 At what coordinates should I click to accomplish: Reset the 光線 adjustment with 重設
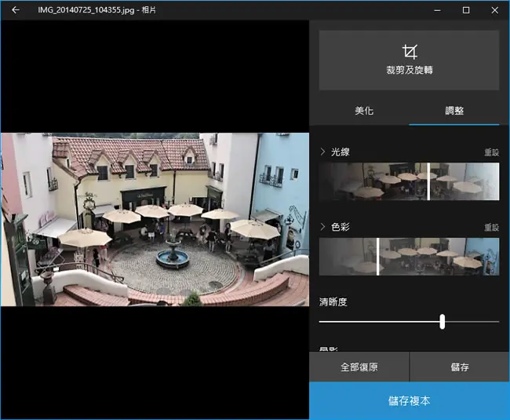tap(491, 152)
